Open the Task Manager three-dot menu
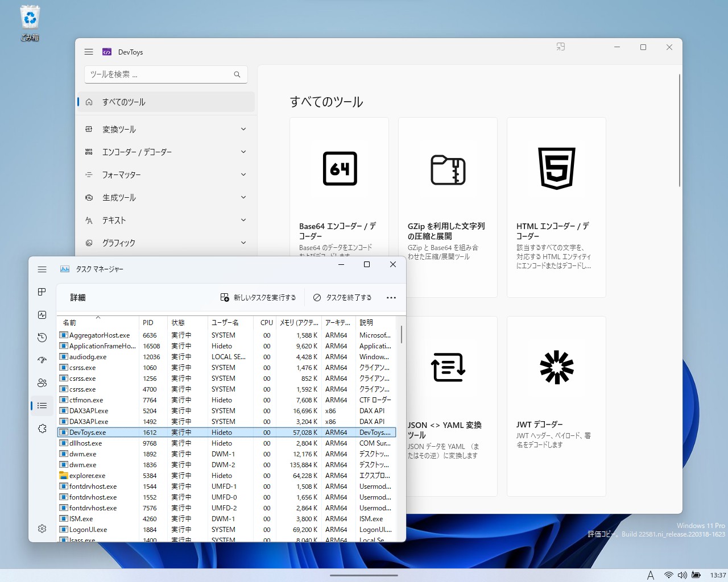This screenshot has width=728, height=582. click(x=391, y=297)
